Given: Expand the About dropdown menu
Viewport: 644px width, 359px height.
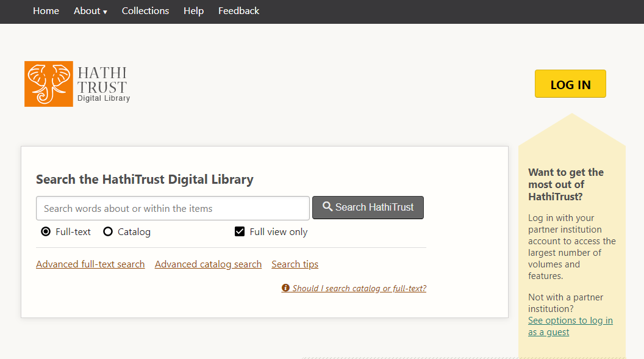Looking at the screenshot, I should click(x=90, y=11).
